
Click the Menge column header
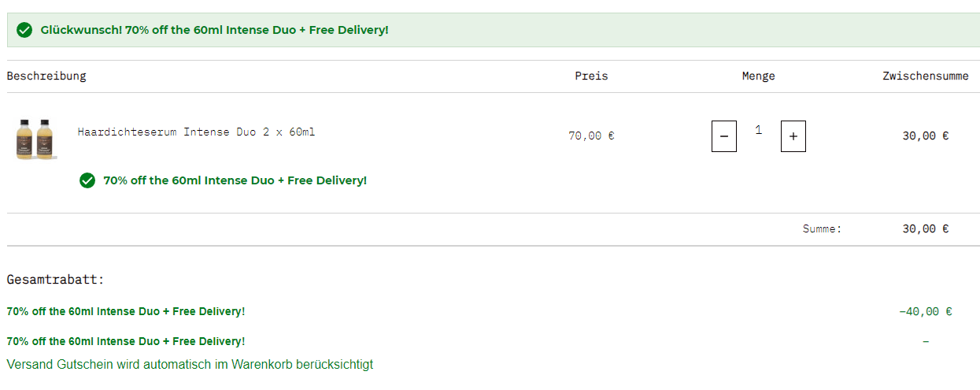point(758,76)
